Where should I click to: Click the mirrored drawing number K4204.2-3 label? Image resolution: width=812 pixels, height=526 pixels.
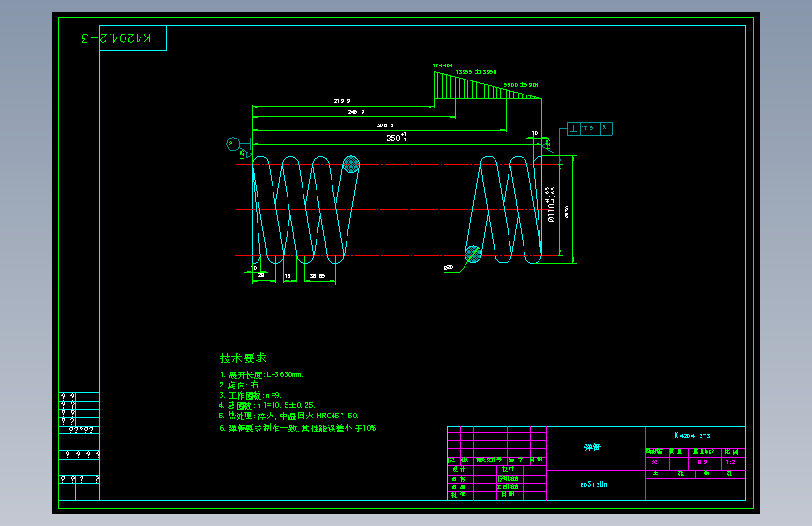tap(116, 37)
